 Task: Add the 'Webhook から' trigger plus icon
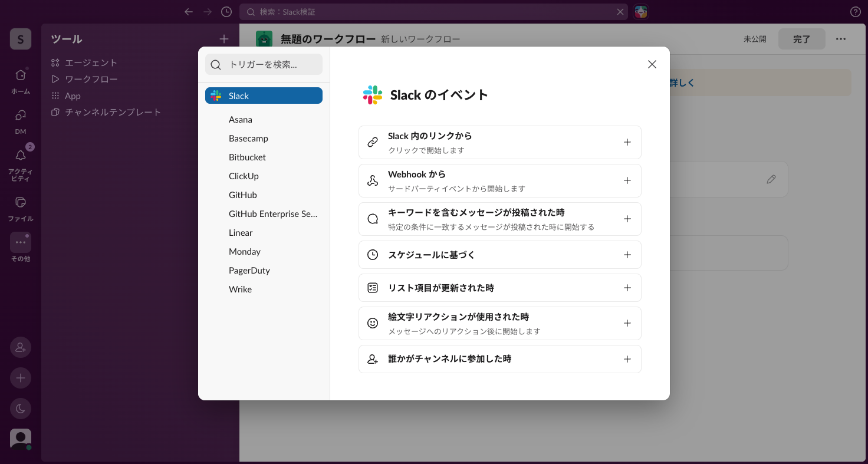627,180
